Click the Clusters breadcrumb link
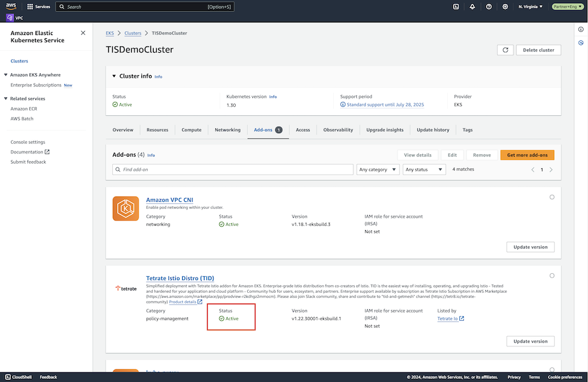588x382 pixels. pyautogui.click(x=133, y=33)
